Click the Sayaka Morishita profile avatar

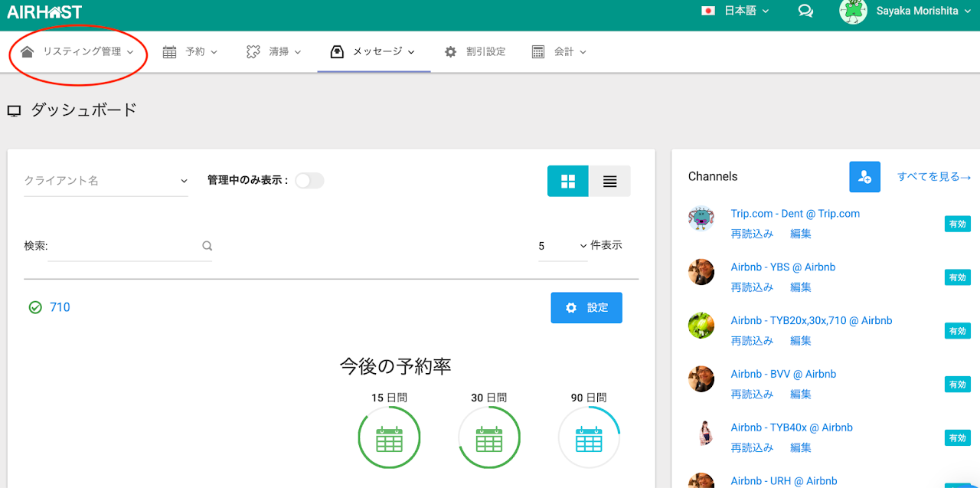[x=853, y=11]
